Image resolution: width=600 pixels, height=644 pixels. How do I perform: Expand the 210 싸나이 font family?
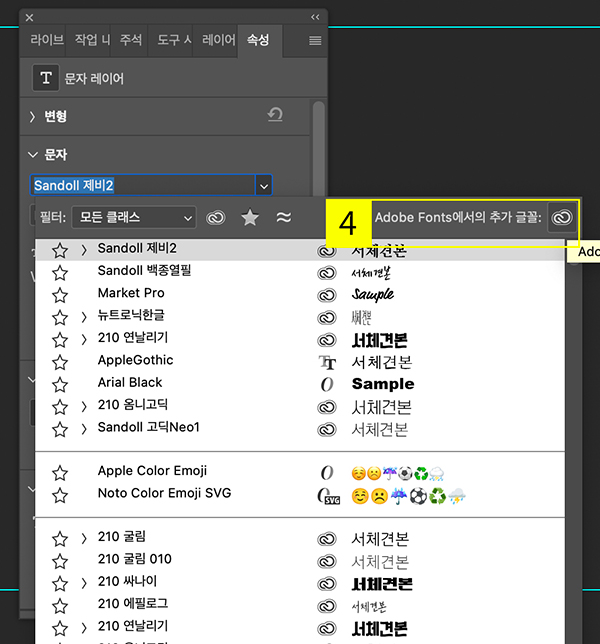tap(84, 583)
